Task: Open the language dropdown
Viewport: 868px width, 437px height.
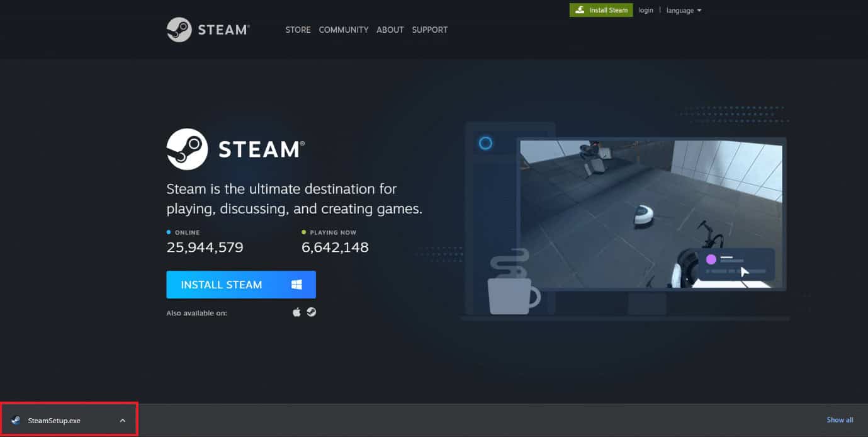Action: [683, 10]
